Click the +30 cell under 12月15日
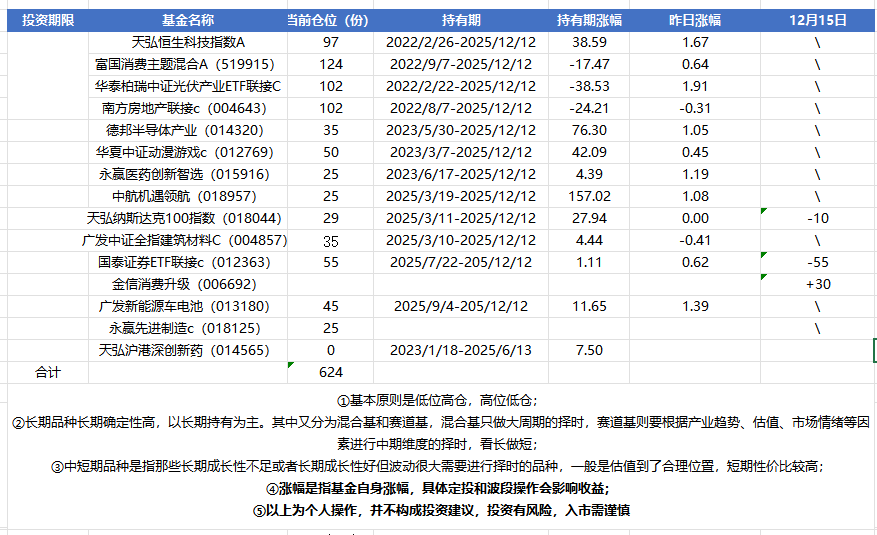Viewport: 877px width, 535px height. pos(818,284)
